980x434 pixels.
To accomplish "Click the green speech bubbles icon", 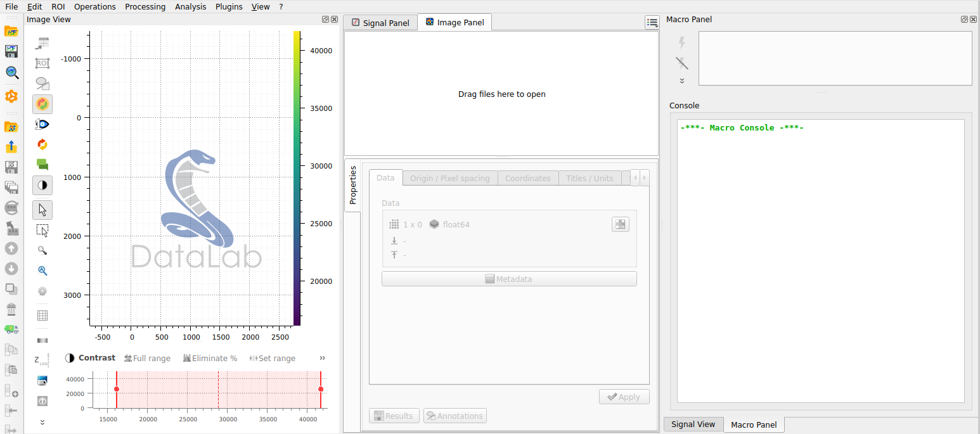I will point(42,165).
